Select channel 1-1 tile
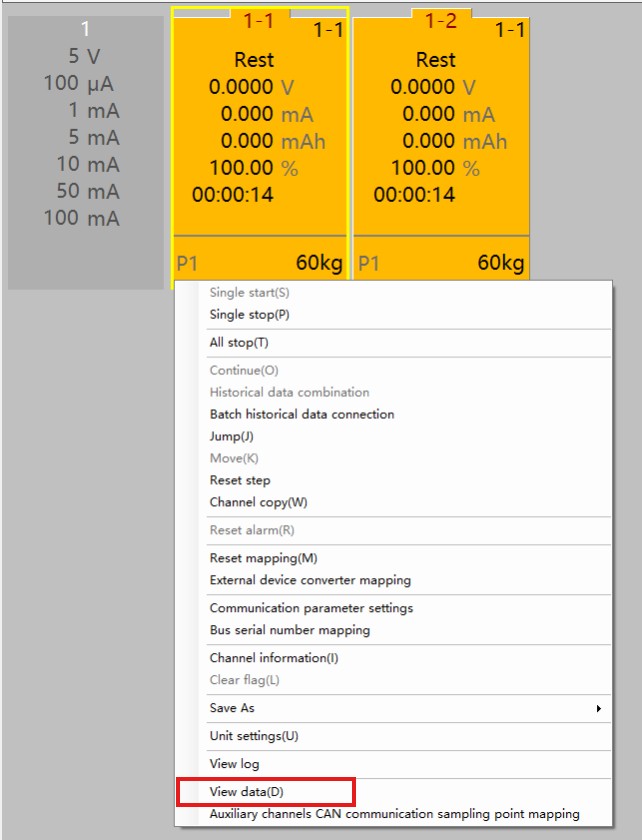 click(x=259, y=140)
